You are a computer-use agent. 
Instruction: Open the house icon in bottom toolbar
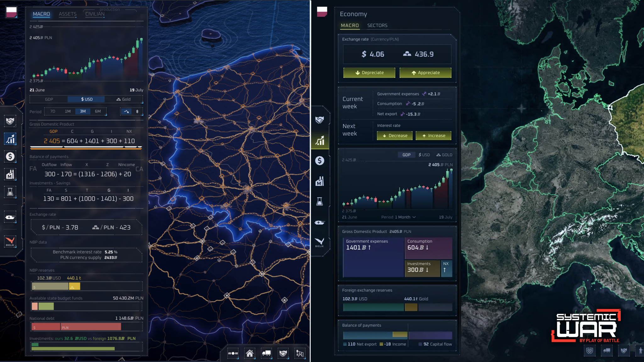tap(250, 353)
